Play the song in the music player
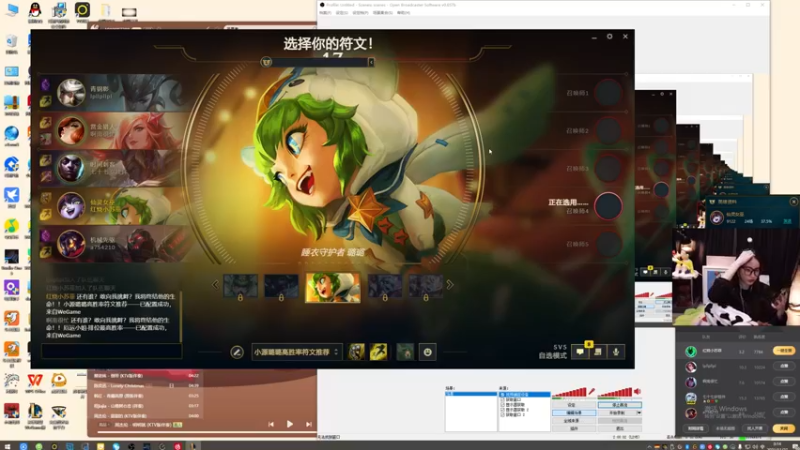Image resolution: width=800 pixels, height=450 pixels. point(289,424)
